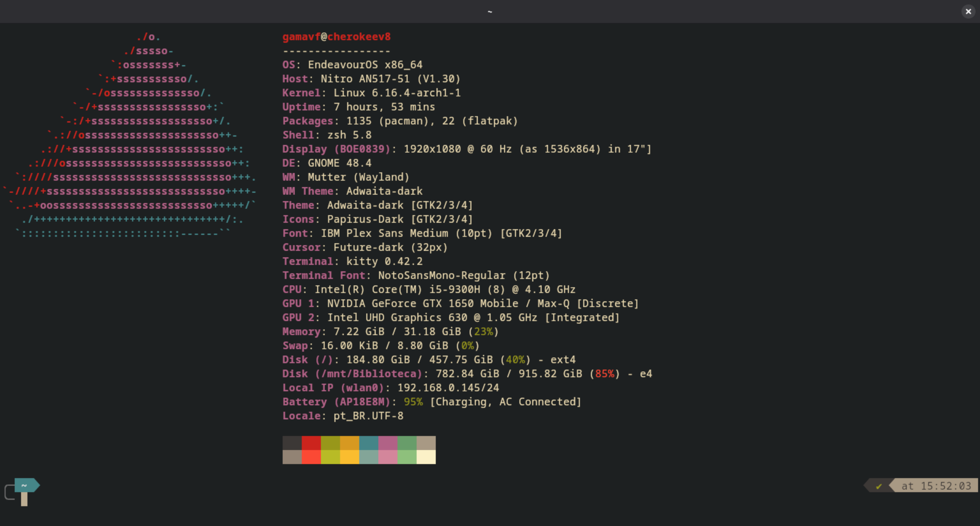
Task: Click the yellow color swatch in bottom row
Action: tap(349, 457)
